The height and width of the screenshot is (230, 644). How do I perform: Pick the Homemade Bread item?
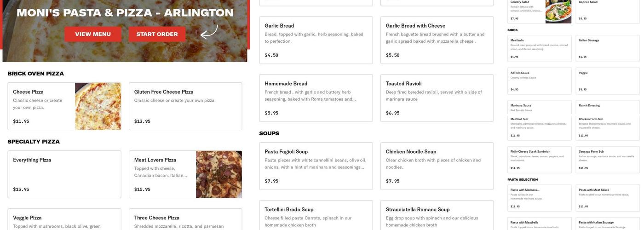point(316,98)
